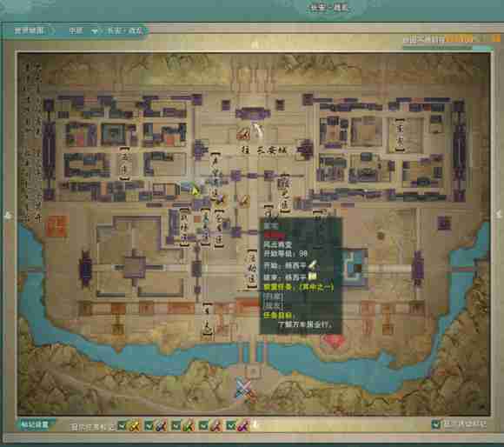This screenshot has width=504, height=447.
Task: Click the red seal stamp on map's left
Action: (56, 226)
